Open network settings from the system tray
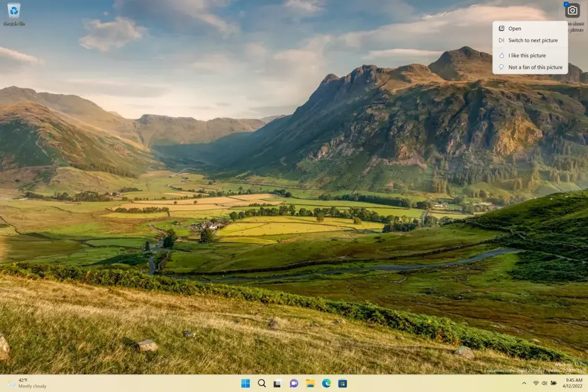Viewport: 588px width, 392px height. coord(536,383)
